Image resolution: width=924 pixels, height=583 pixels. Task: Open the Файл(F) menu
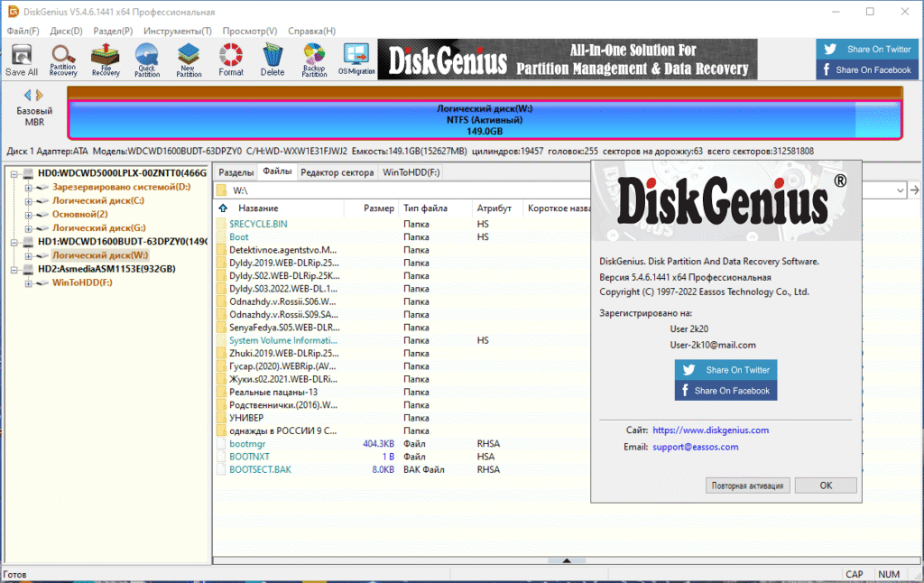pyautogui.click(x=23, y=32)
